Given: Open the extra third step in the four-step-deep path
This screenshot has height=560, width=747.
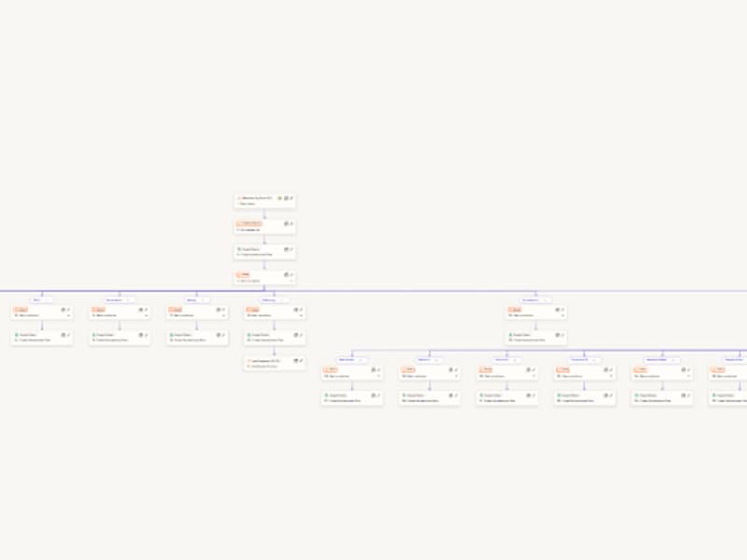Looking at the screenshot, I should point(275,364).
